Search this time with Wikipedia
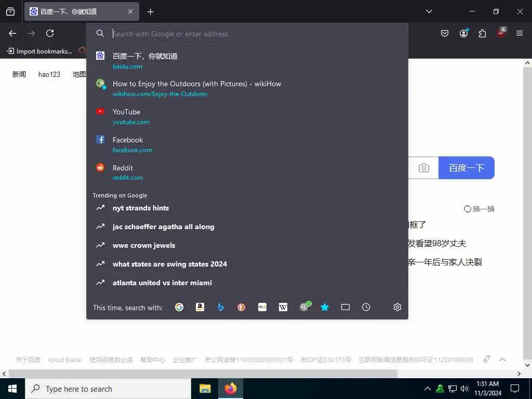Viewport: 532px width, 399px height. (x=283, y=307)
